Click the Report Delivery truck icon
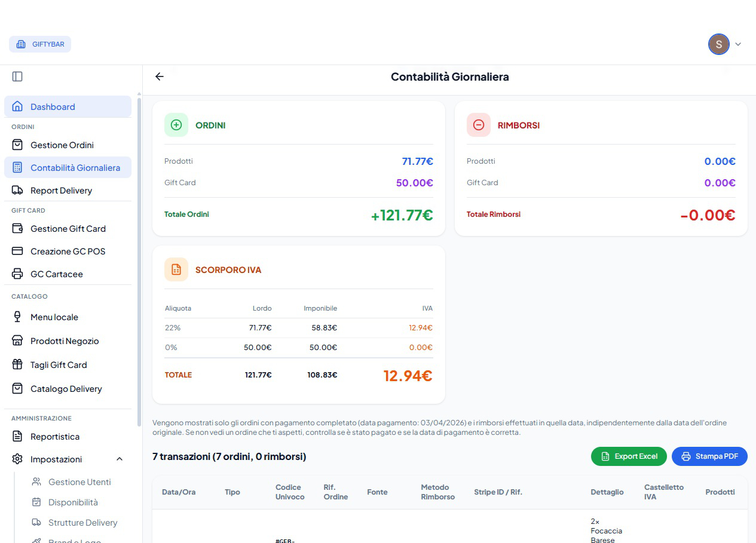This screenshot has width=756, height=543. pos(18,190)
